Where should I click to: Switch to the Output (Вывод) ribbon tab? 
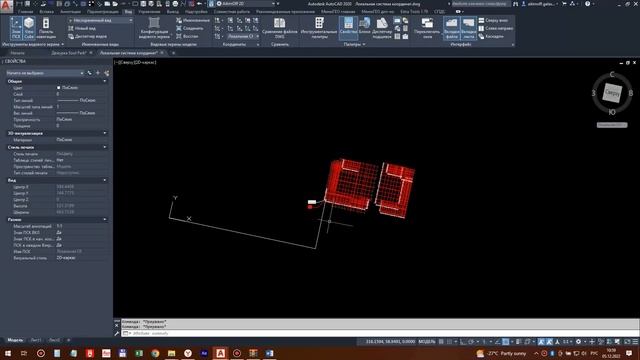[173, 12]
